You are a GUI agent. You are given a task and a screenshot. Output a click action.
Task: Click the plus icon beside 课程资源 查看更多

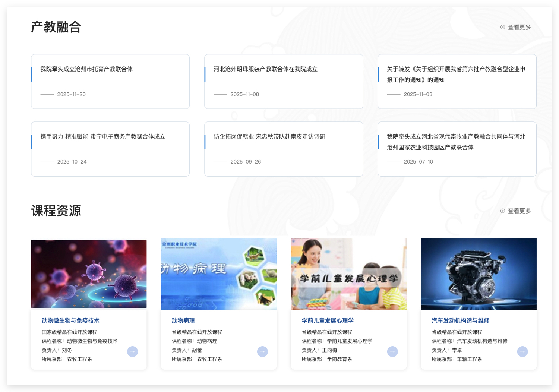click(x=502, y=211)
